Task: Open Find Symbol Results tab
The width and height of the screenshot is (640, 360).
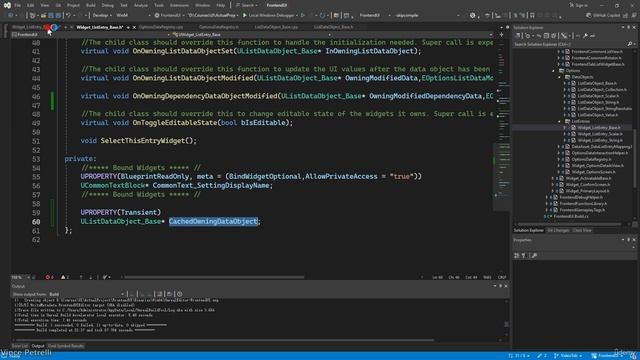Action: pos(66,346)
